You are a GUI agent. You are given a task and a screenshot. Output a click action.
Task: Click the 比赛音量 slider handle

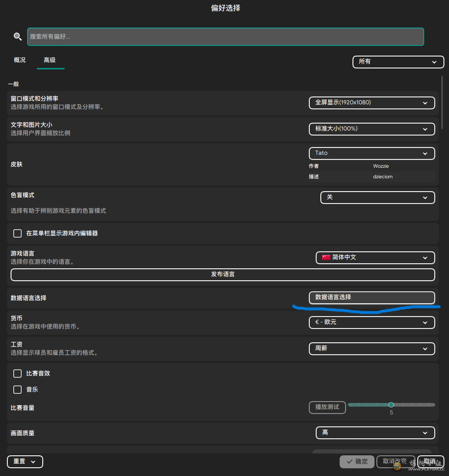point(391,405)
